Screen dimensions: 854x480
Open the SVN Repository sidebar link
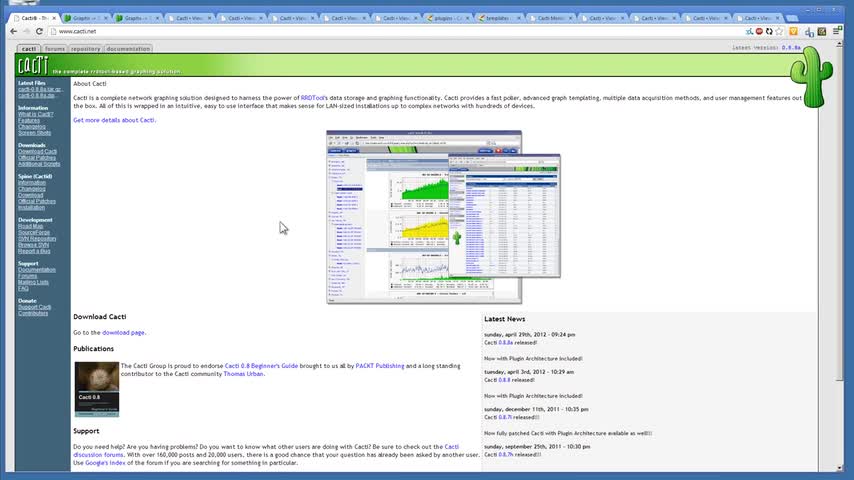click(37, 239)
